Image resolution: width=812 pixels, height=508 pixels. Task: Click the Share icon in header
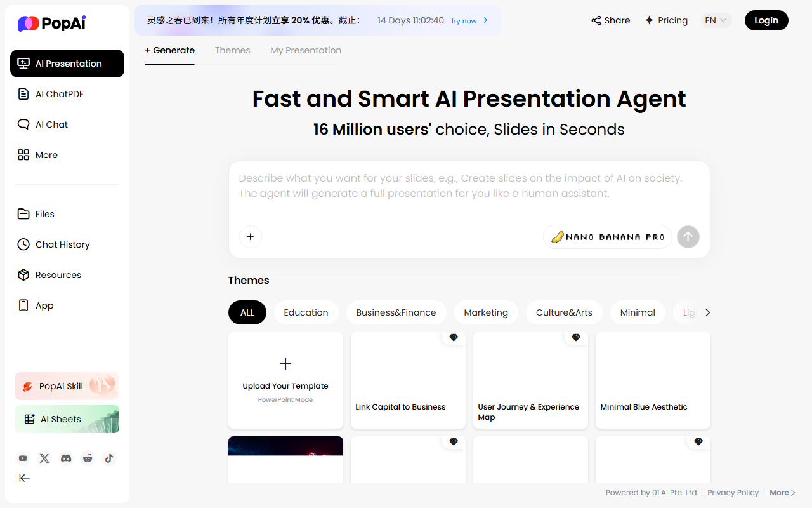pyautogui.click(x=596, y=20)
